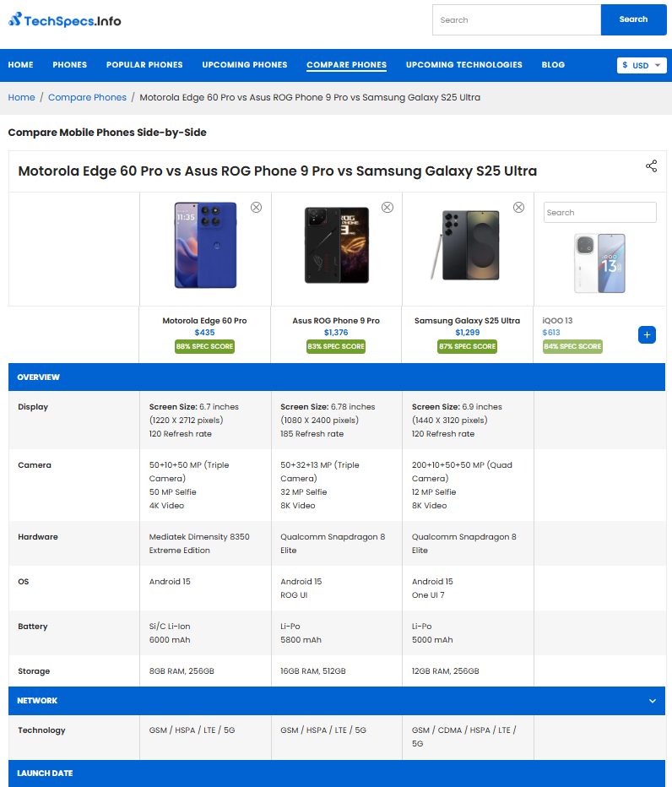The image size is (672, 787).
Task: Click the 5800 mAh battery value
Action: (x=301, y=640)
